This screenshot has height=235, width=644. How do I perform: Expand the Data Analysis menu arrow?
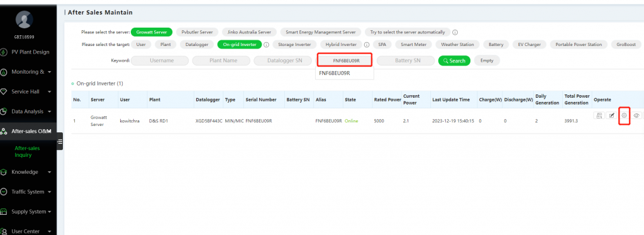[x=50, y=112]
